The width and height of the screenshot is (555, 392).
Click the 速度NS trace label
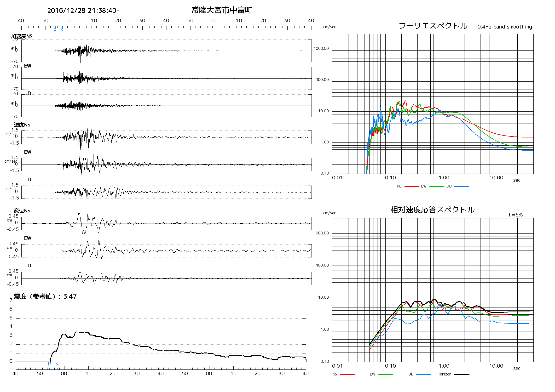[22, 125]
